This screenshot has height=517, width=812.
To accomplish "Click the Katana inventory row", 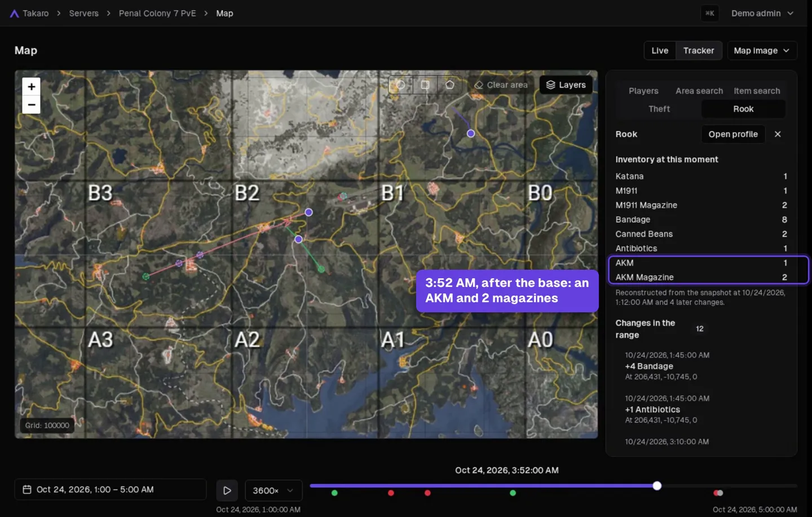I will tap(701, 176).
